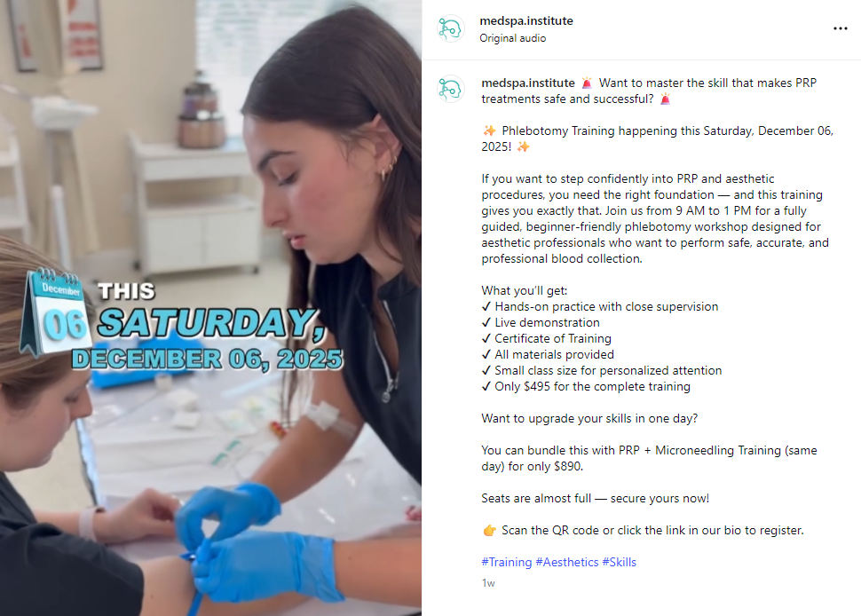Click the sparkle emoji before Phlebotomy Training
Image resolution: width=861 pixels, height=616 pixels.
pos(489,130)
